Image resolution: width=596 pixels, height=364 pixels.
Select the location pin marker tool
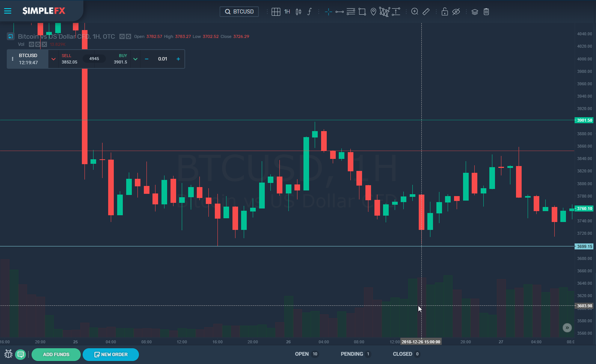pyautogui.click(x=373, y=12)
